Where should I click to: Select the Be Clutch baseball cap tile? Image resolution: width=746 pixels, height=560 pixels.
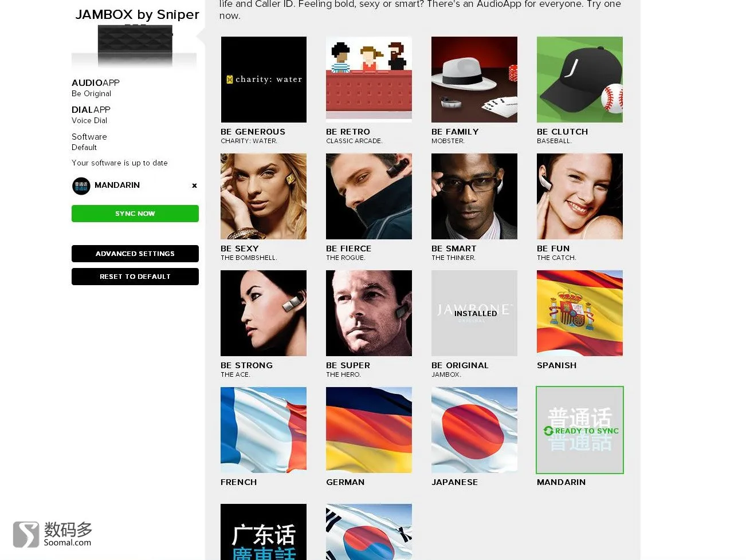[x=580, y=80]
